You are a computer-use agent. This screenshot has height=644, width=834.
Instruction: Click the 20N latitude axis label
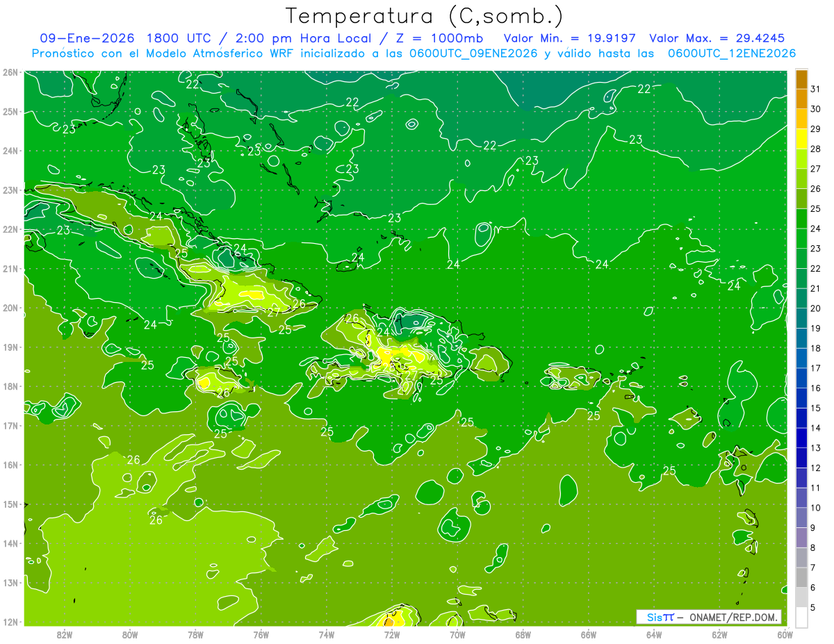(x=10, y=308)
